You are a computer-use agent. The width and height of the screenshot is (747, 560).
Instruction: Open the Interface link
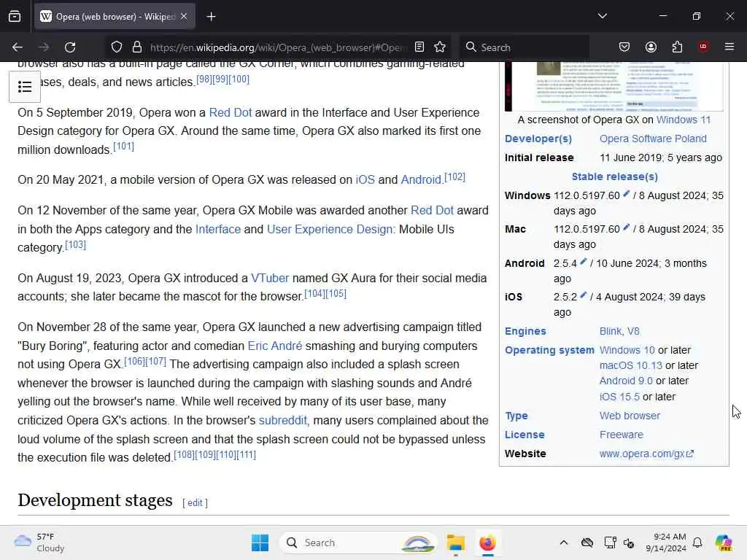click(217, 229)
